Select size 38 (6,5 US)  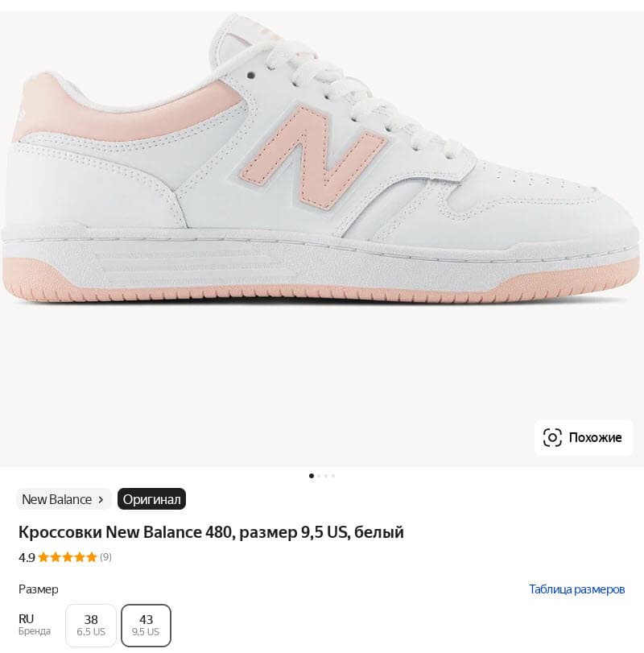tap(91, 625)
